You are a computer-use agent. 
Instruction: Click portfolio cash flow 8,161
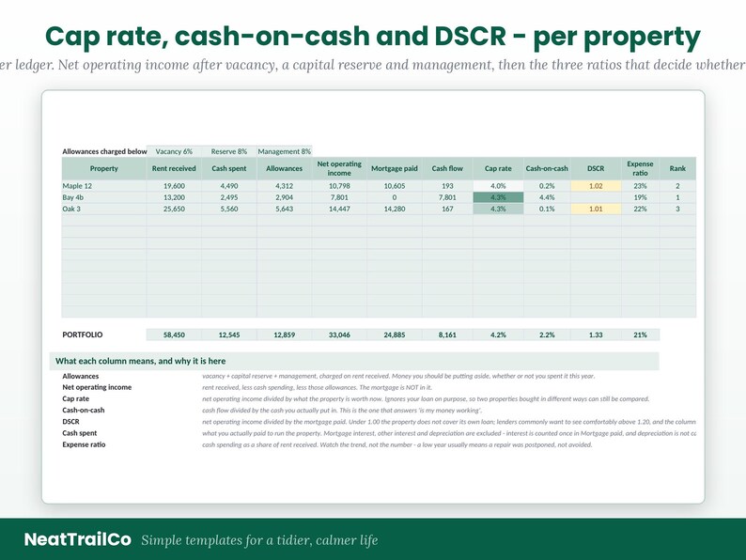[x=447, y=334]
